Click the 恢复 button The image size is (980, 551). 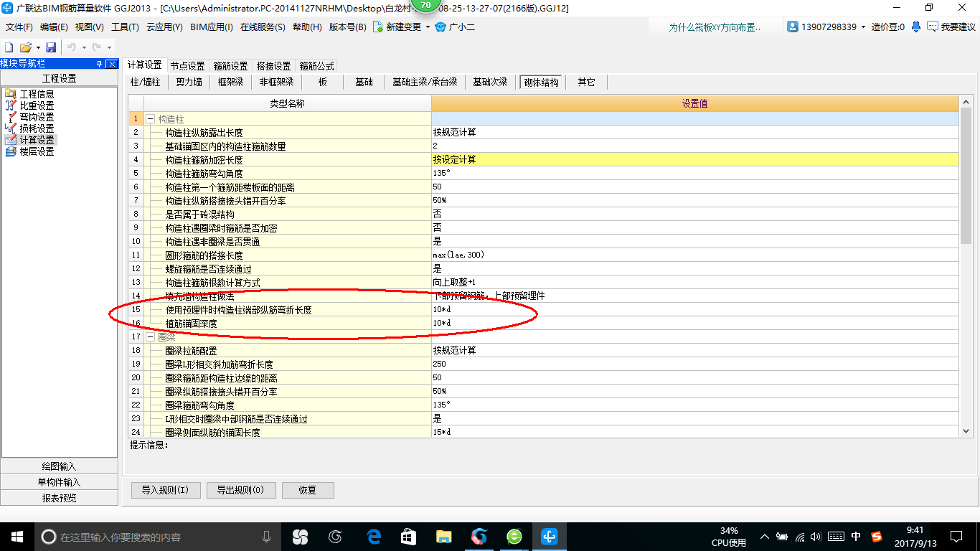tap(308, 490)
